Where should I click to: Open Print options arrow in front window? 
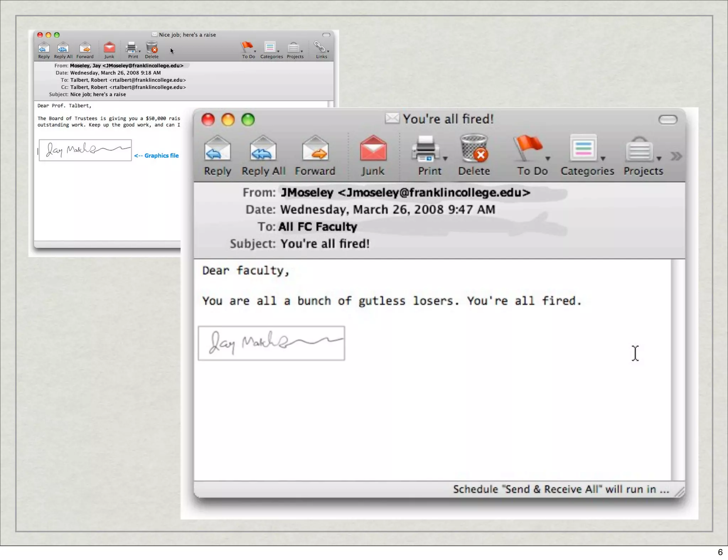tap(445, 158)
